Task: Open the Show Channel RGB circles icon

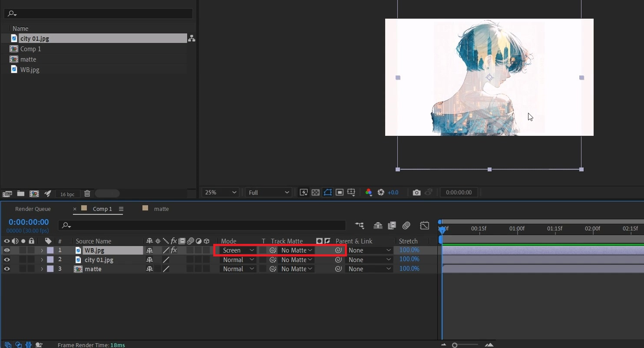Action: (369, 192)
